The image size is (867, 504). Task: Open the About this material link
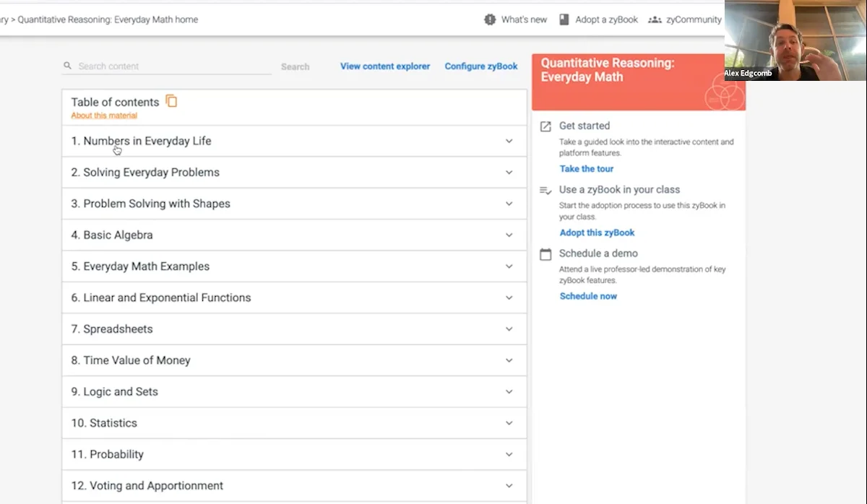point(104,116)
